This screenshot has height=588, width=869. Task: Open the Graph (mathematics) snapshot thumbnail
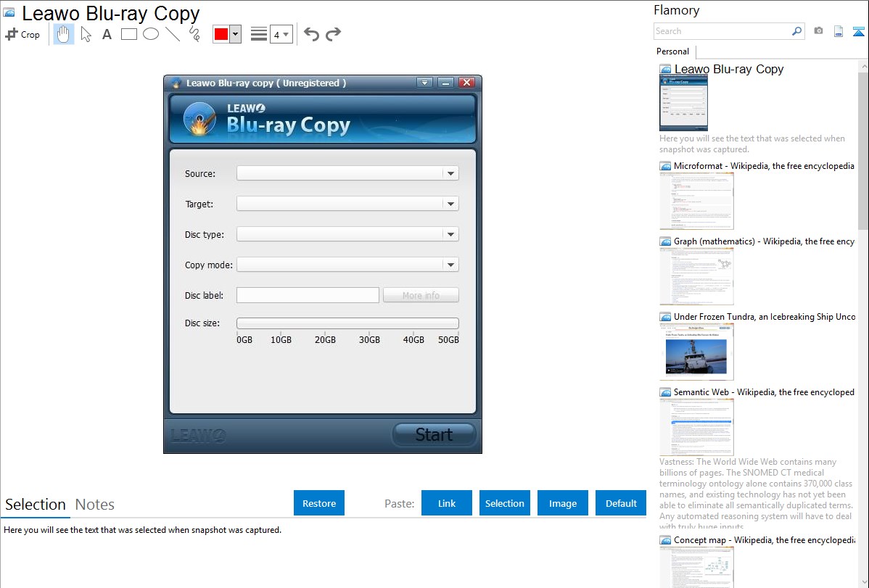coord(696,276)
